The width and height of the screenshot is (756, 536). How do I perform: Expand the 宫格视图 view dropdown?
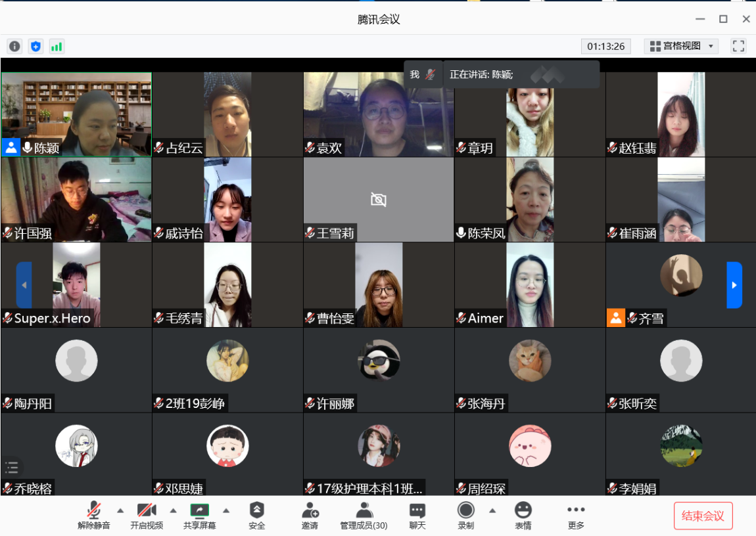coord(681,46)
